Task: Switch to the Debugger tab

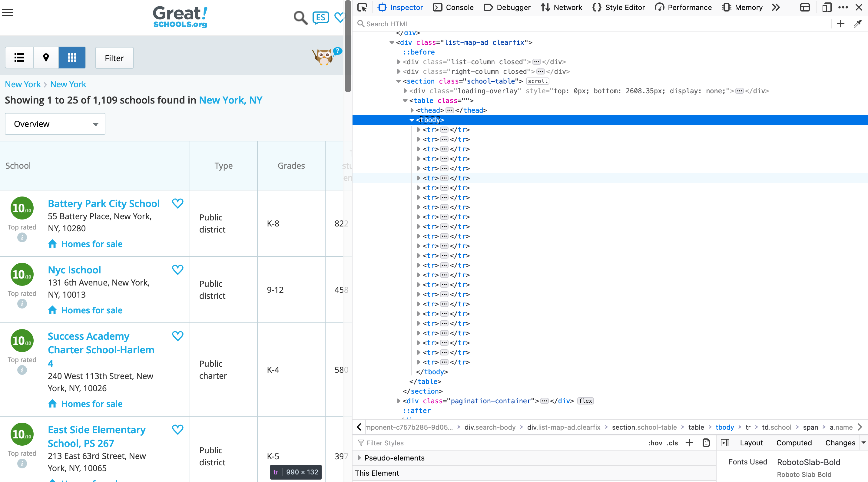Action: coord(506,7)
